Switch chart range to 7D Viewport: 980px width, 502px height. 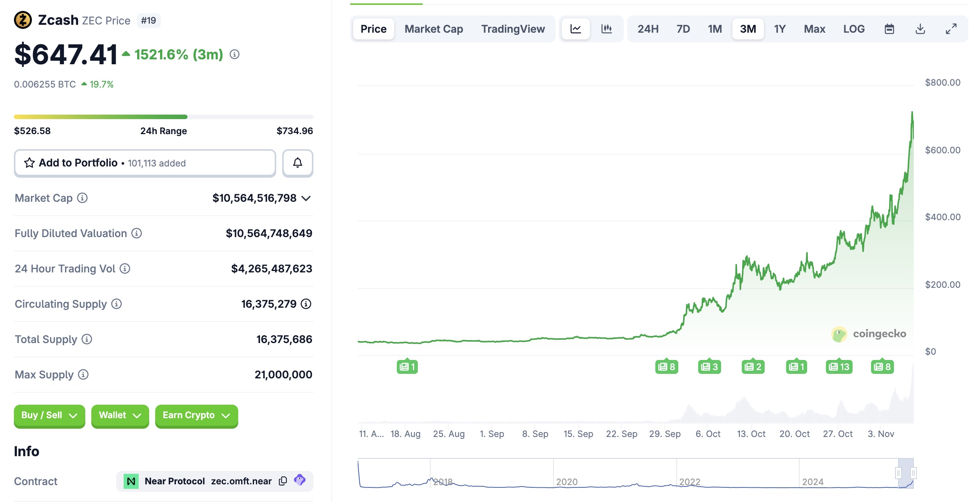[683, 29]
